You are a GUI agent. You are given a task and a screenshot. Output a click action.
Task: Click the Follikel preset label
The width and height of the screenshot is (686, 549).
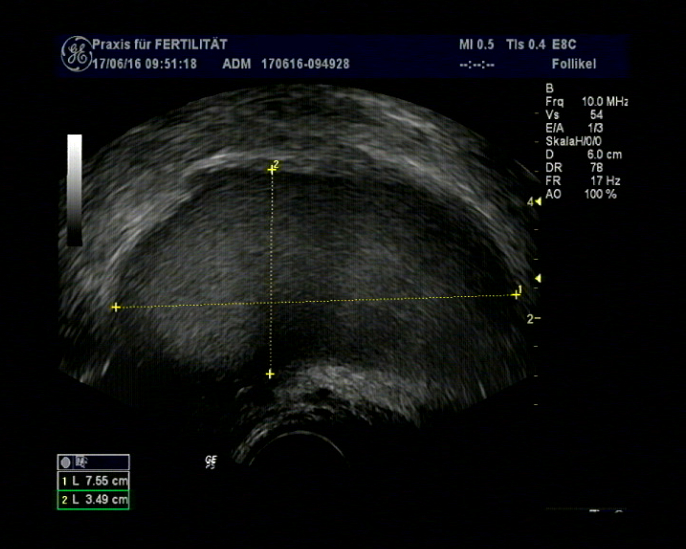(574, 62)
